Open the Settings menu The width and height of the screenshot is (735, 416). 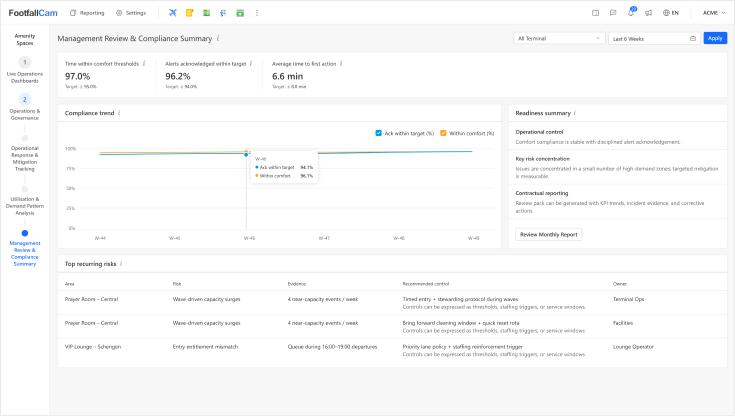(131, 13)
